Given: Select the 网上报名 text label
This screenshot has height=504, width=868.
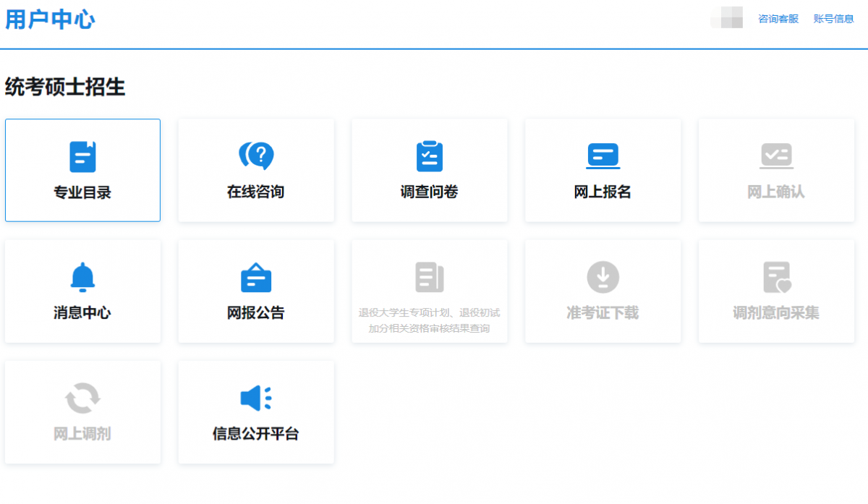Looking at the screenshot, I should pos(603,192).
